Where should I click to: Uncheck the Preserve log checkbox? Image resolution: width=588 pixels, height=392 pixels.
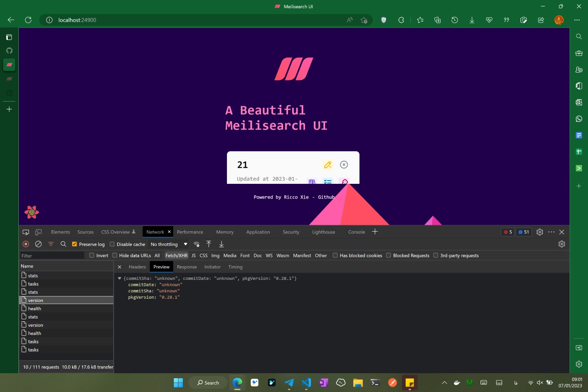(74, 244)
